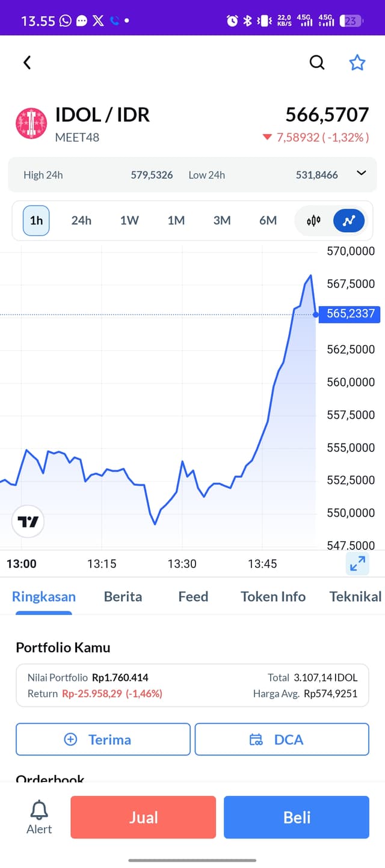This screenshot has height=868, width=385.
Task: Open the DCA button
Action: point(282,739)
